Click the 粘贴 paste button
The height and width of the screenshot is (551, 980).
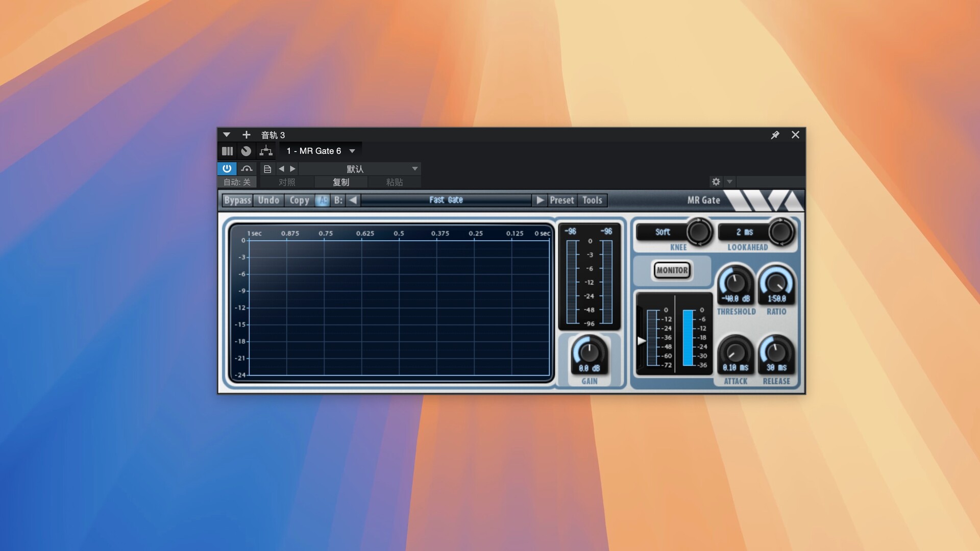(x=395, y=182)
